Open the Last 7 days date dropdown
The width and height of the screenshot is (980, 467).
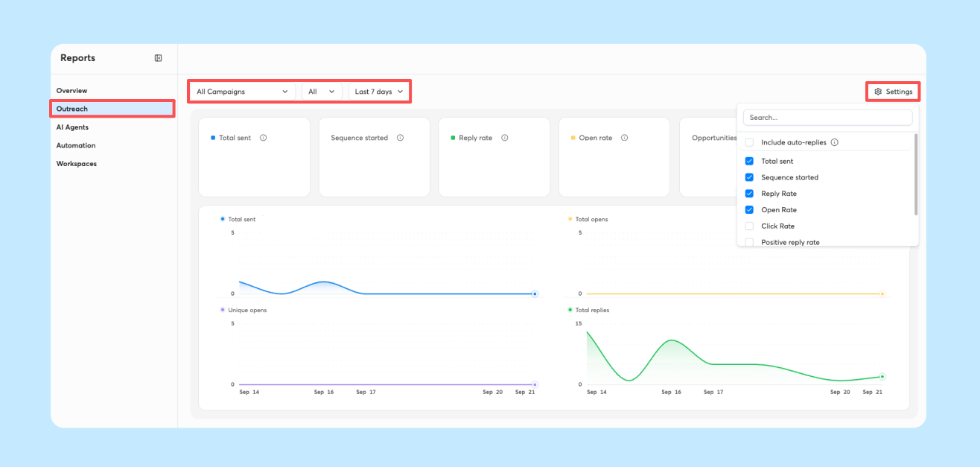tap(379, 92)
